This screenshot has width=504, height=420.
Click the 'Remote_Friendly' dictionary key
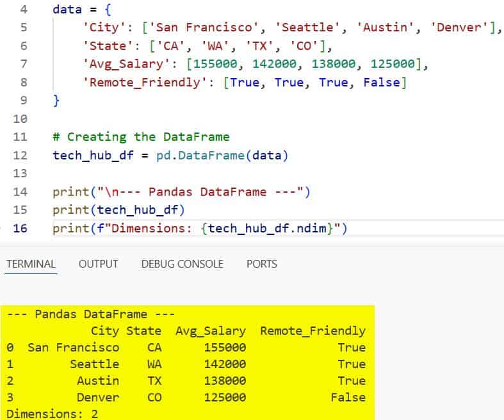(x=145, y=83)
